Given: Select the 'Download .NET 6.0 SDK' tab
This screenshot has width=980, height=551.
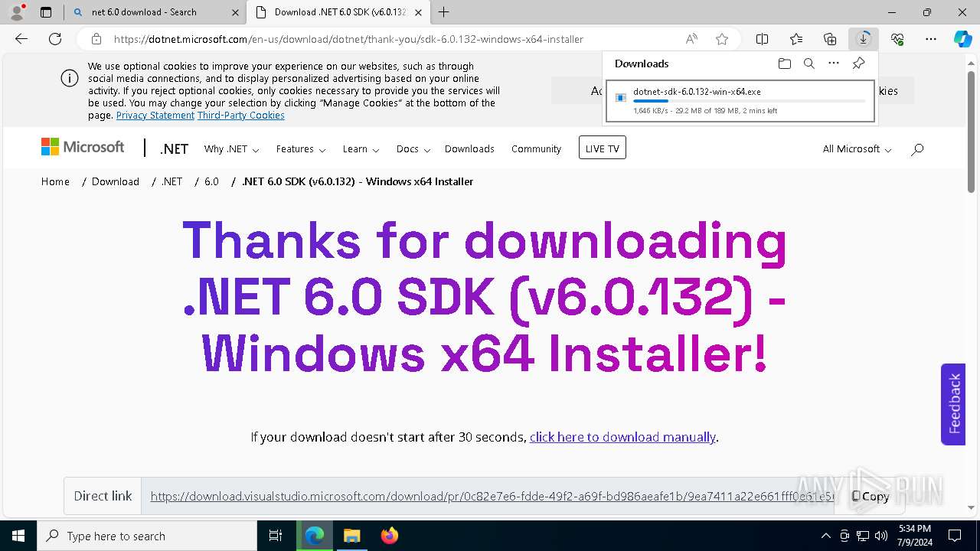Looking at the screenshot, I should click(x=339, y=12).
